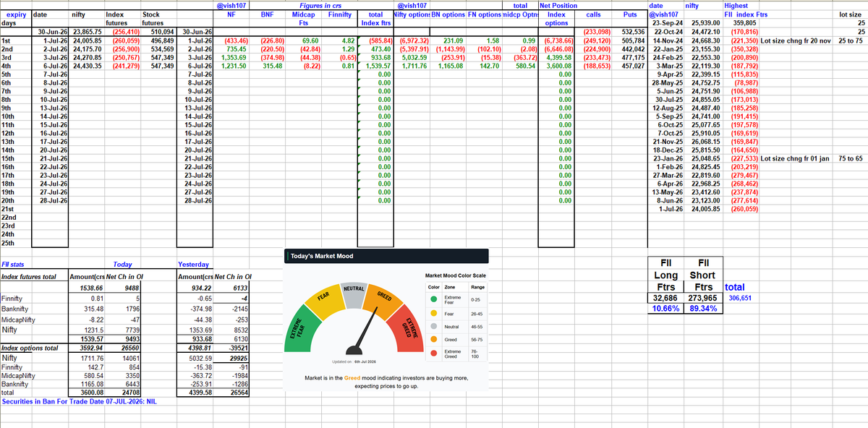This screenshot has height=428, width=868.
Task: Select the Midcap value "69.60"
Action: 309,40
